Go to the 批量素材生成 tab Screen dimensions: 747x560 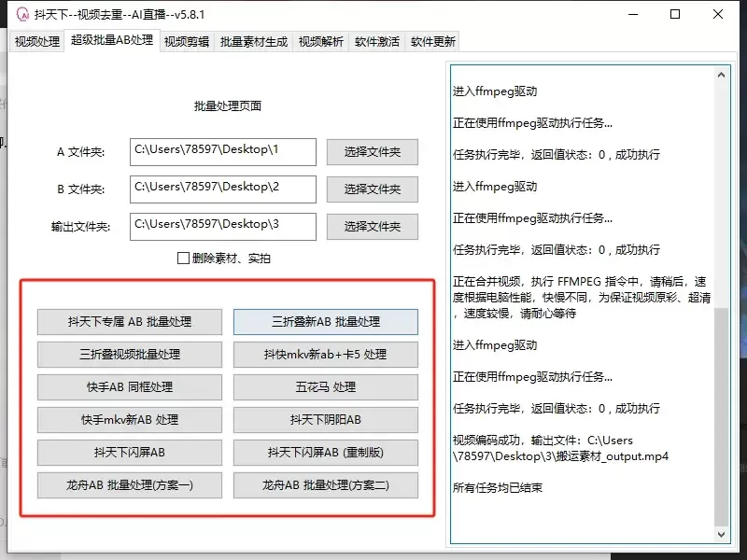click(x=253, y=42)
